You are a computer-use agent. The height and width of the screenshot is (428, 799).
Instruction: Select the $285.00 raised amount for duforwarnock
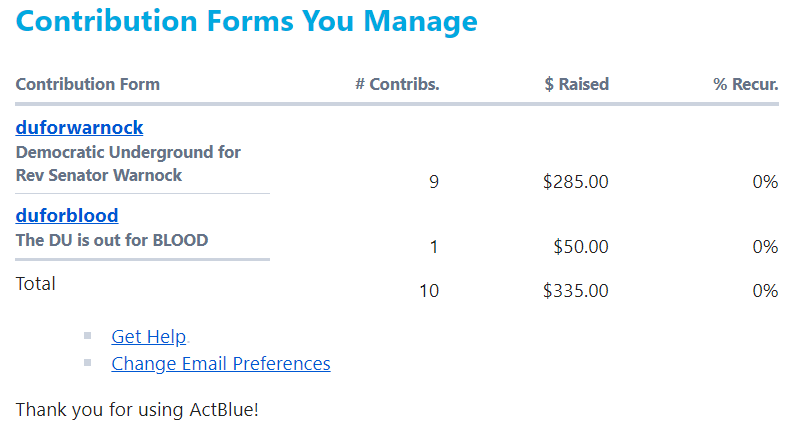(x=575, y=182)
